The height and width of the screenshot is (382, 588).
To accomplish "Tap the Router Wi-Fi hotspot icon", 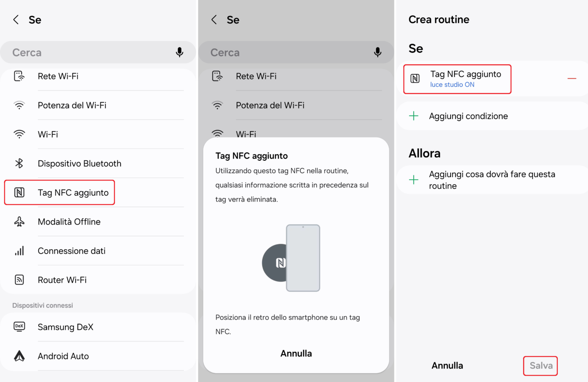I will [19, 280].
